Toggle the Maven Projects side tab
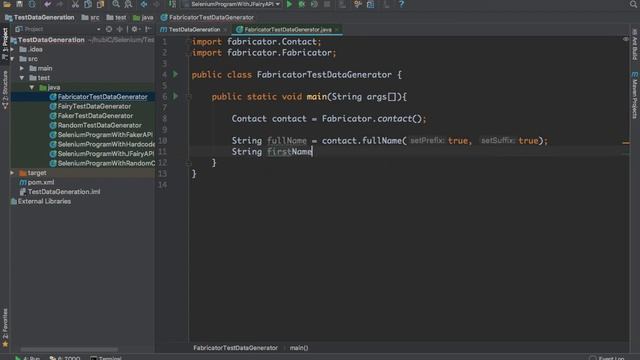640x360 pixels. (x=635, y=95)
